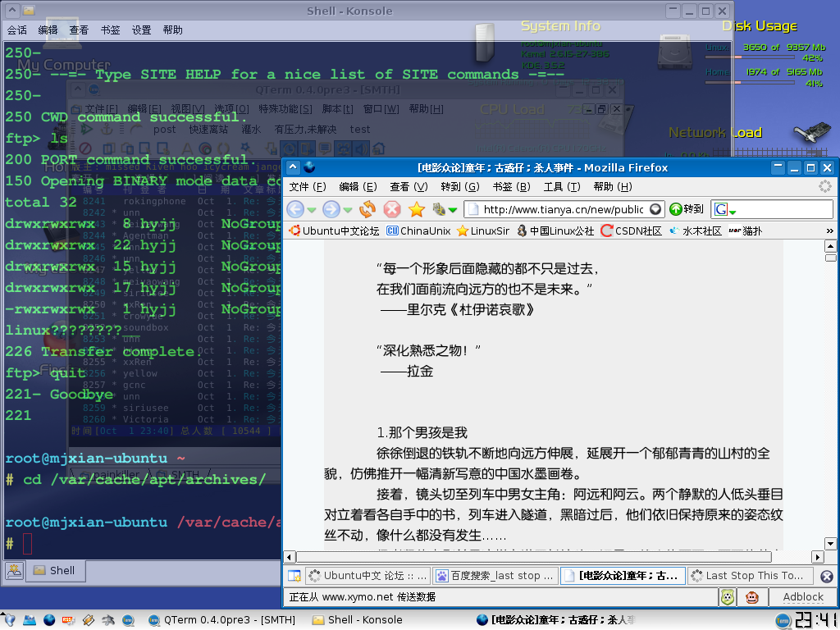Open Konsole 设置 menu

click(141, 30)
